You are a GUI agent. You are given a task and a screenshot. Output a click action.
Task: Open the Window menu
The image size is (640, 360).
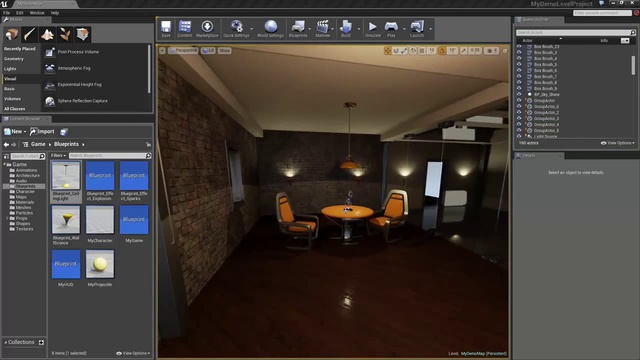[x=37, y=13]
